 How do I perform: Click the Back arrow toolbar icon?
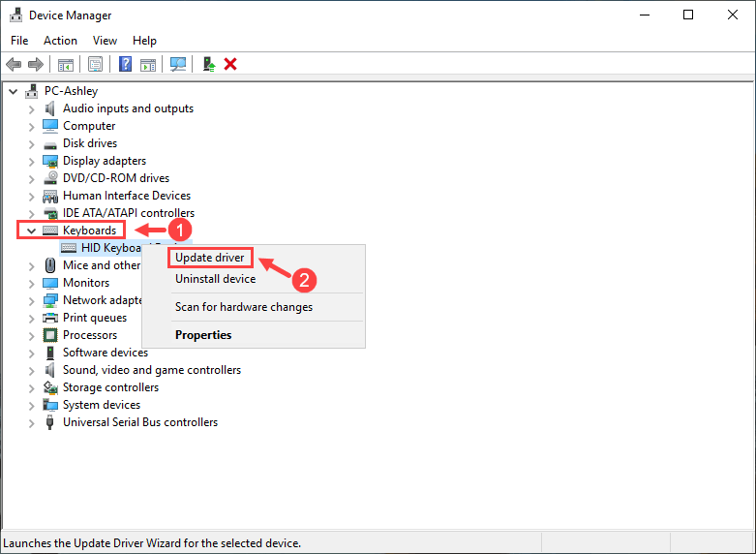(x=14, y=64)
